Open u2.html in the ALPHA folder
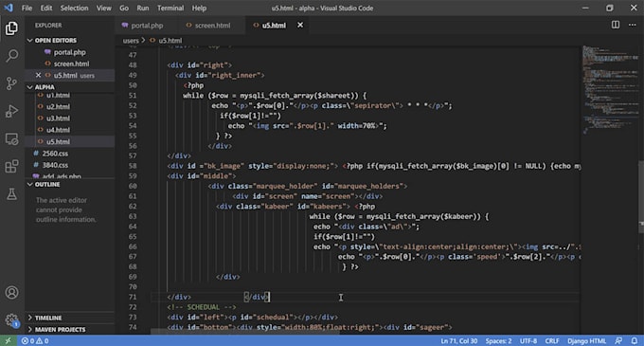The image size is (644, 346). (x=58, y=107)
